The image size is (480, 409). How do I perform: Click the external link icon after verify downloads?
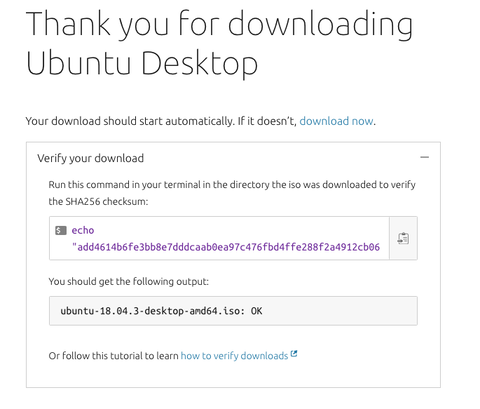coord(294,354)
